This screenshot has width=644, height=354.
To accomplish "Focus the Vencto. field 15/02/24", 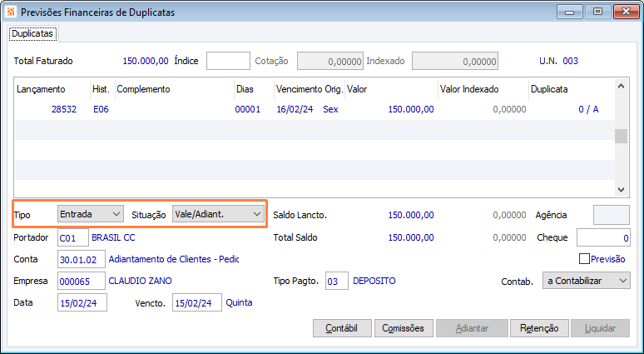I will [x=197, y=302].
